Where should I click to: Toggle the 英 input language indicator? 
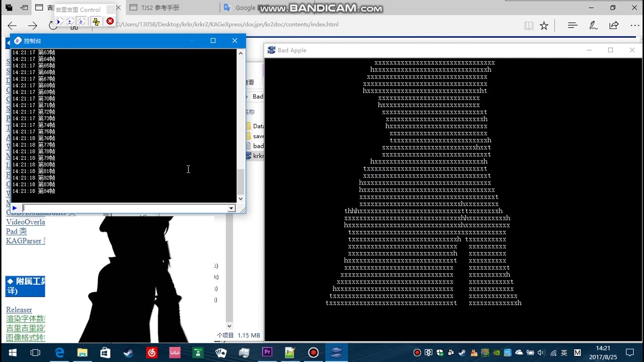point(564,353)
